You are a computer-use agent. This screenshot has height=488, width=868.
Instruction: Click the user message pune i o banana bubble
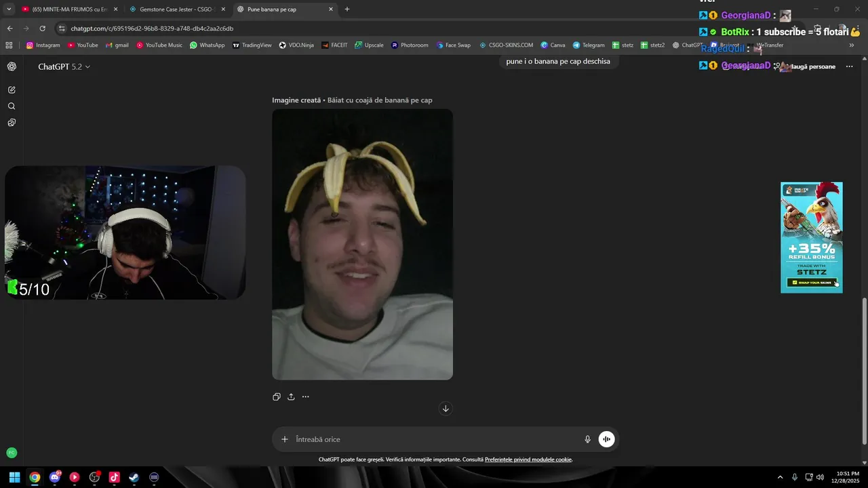(x=558, y=61)
